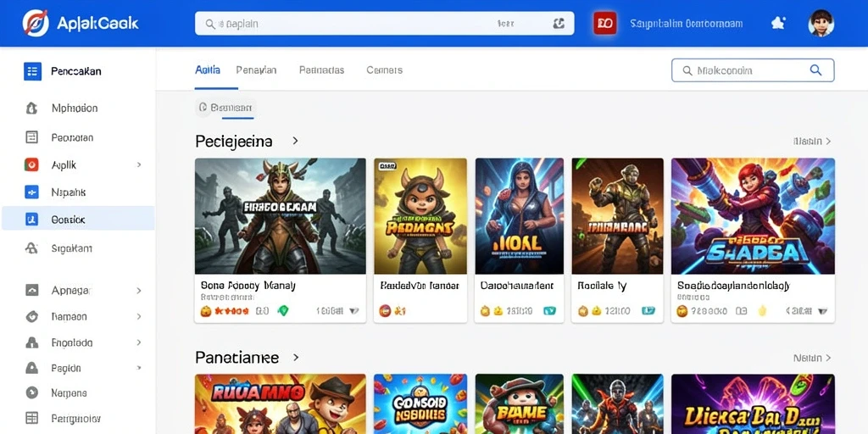Click red round icon on Radedvon Itandar card

[384, 311]
